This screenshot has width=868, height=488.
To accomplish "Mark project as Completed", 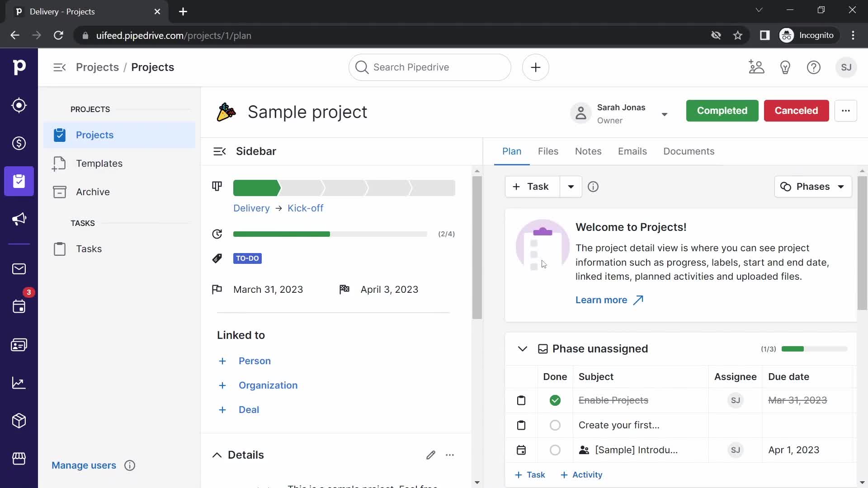I will point(722,111).
